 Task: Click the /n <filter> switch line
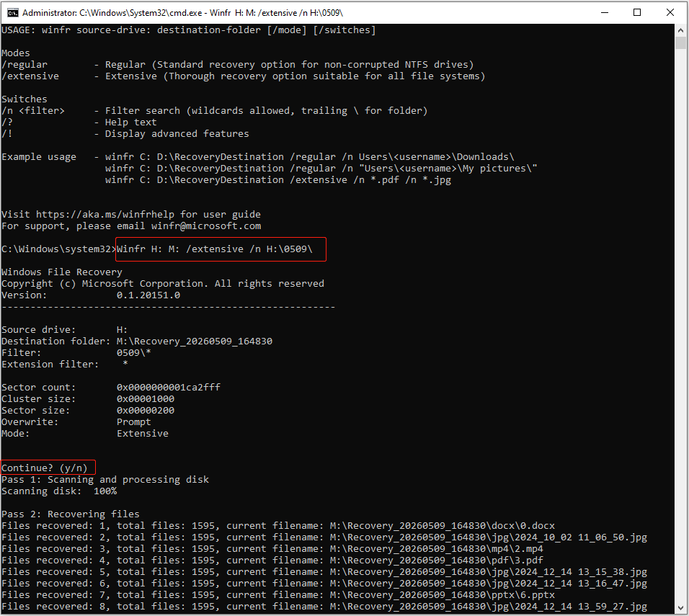click(x=215, y=111)
